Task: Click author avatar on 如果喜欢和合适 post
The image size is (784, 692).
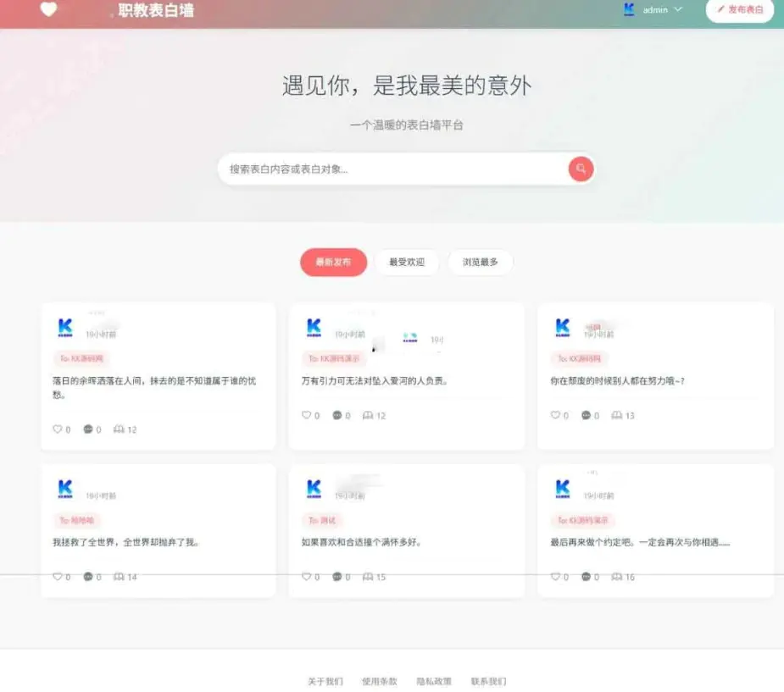Action: pyautogui.click(x=314, y=490)
